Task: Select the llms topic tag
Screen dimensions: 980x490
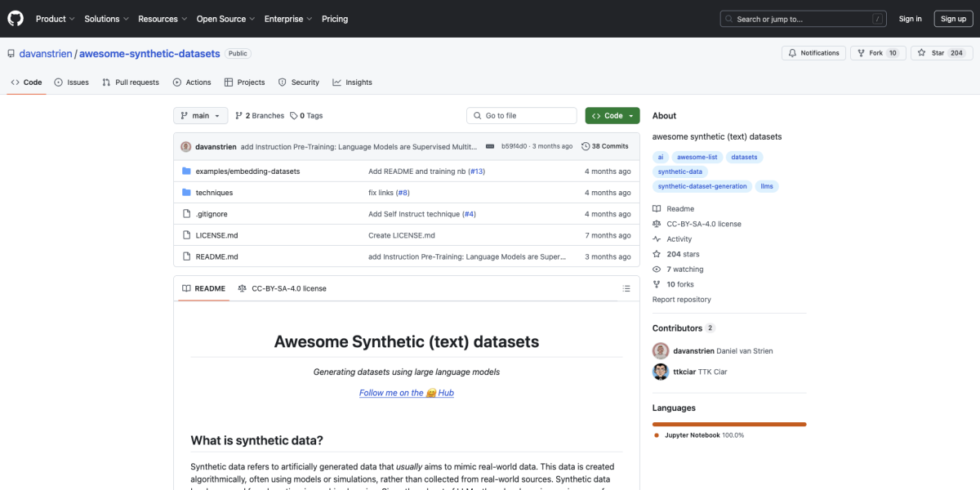Action: coord(766,186)
